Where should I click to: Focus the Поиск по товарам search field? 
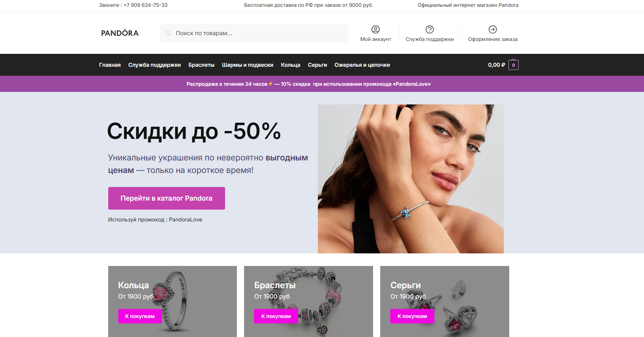click(x=254, y=33)
